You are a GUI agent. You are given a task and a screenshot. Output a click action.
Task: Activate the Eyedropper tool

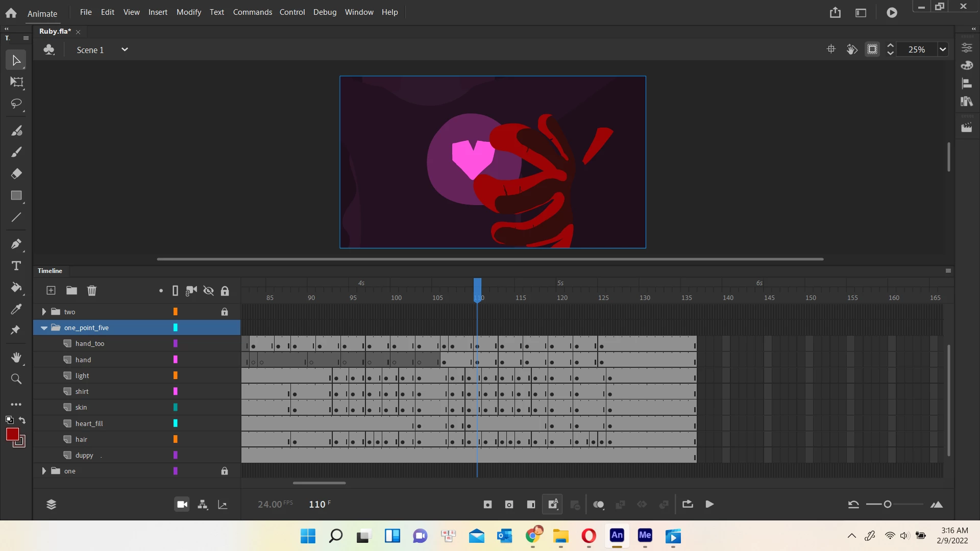(16, 309)
